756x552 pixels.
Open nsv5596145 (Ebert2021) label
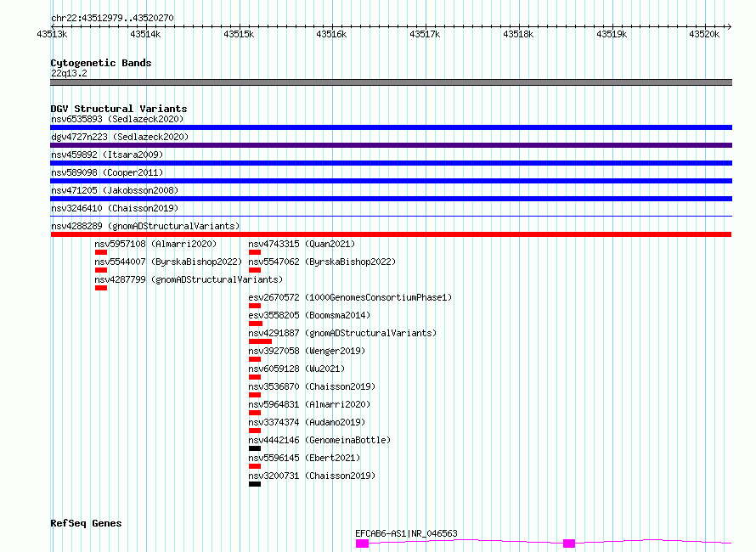(304, 458)
